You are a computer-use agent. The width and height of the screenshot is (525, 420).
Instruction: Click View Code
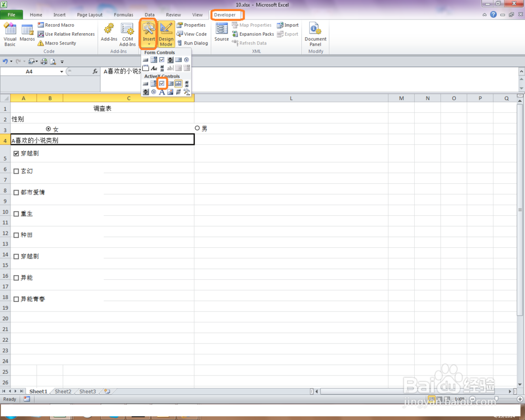[192, 34]
